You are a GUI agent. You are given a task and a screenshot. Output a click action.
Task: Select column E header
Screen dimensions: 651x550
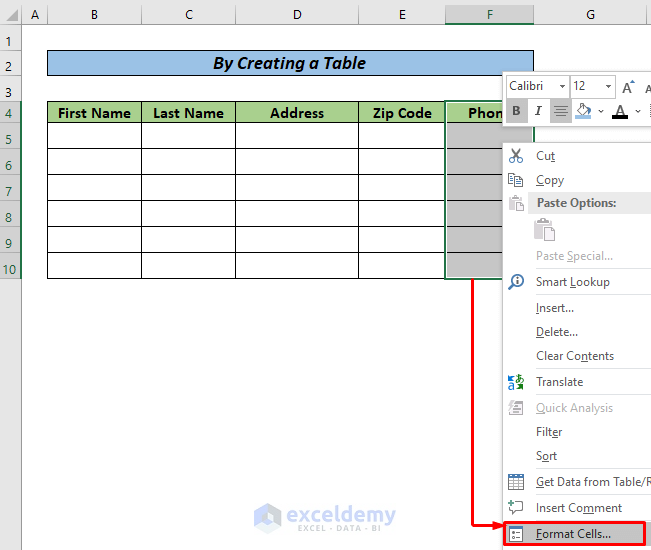coord(402,15)
